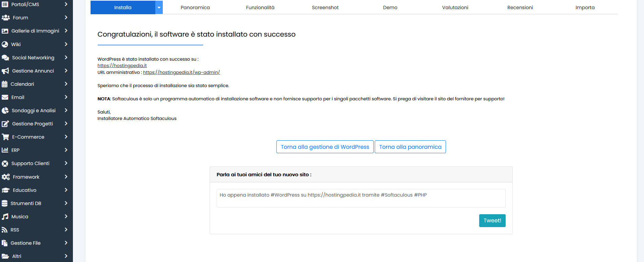The width and height of the screenshot is (644, 262).
Task: Click the E-Commerce shopping cart icon
Action: point(5,137)
